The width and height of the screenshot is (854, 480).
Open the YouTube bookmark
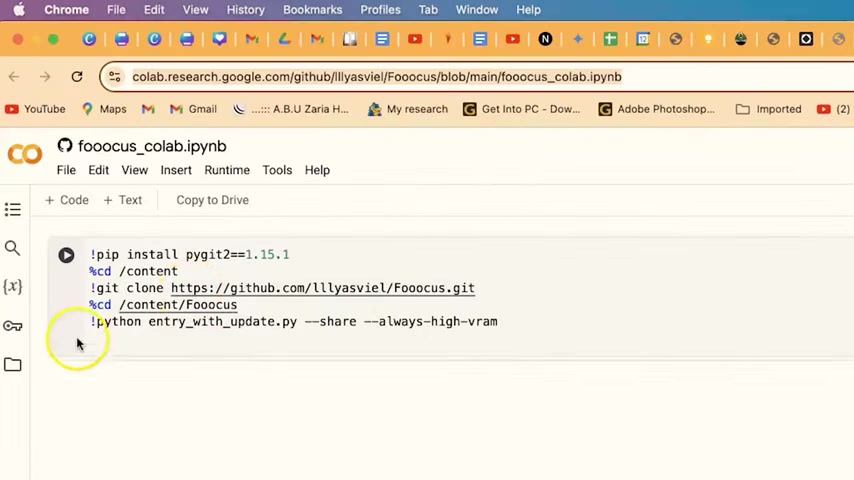coord(35,109)
